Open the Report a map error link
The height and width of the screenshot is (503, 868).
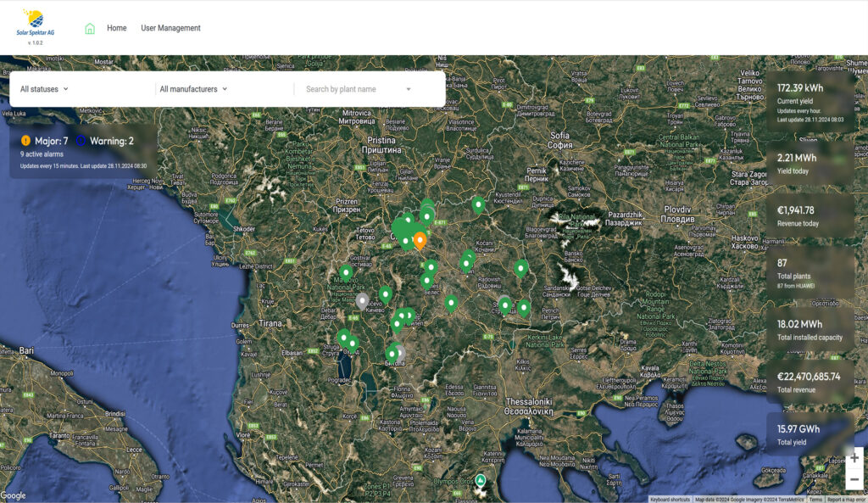click(846, 500)
